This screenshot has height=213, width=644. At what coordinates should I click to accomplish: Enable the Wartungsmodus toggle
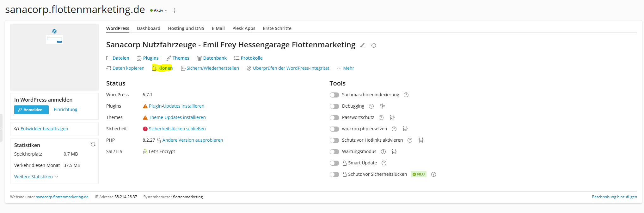[x=334, y=152]
